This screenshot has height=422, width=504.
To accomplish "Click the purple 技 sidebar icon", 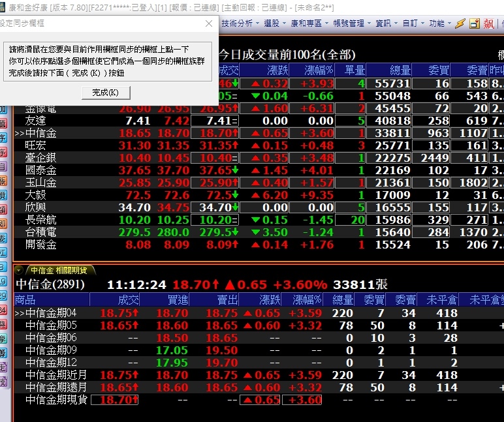I will pos(3,381).
